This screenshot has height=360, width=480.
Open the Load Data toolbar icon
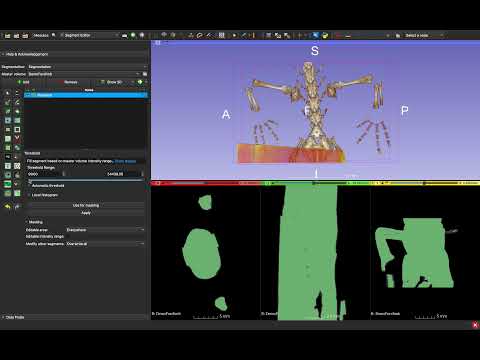click(7, 35)
